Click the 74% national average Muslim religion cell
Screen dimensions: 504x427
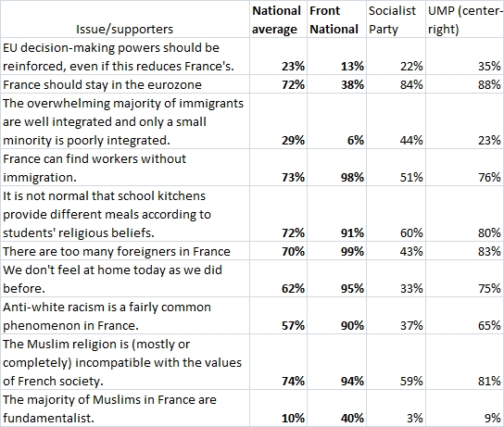tap(278, 362)
